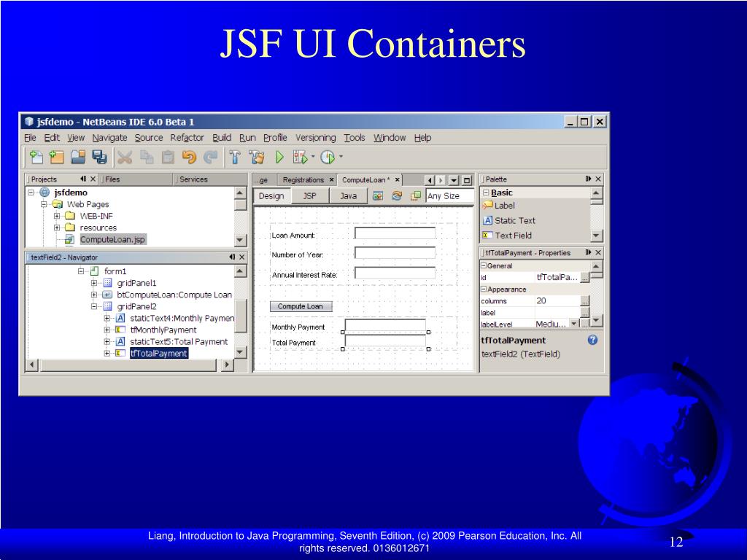Image resolution: width=747 pixels, height=560 pixels.
Task: Click the green Run Main Project icon
Action: pos(279,157)
